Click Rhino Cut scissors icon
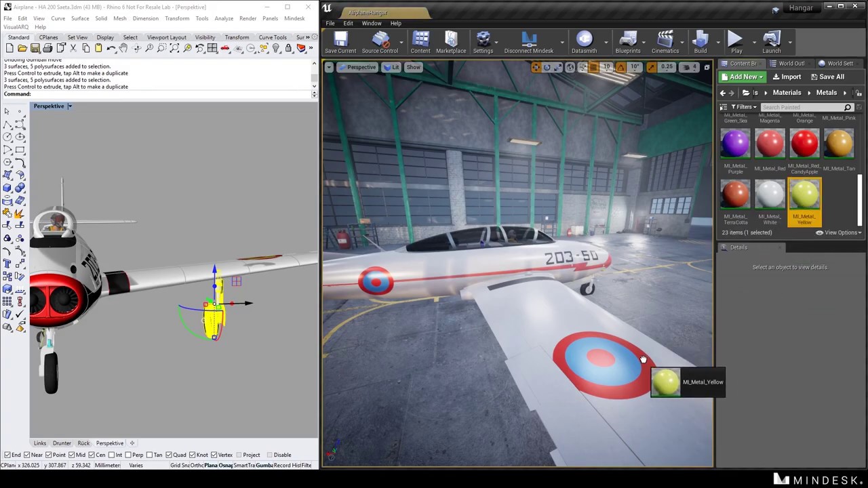The image size is (868, 488). click(73, 48)
